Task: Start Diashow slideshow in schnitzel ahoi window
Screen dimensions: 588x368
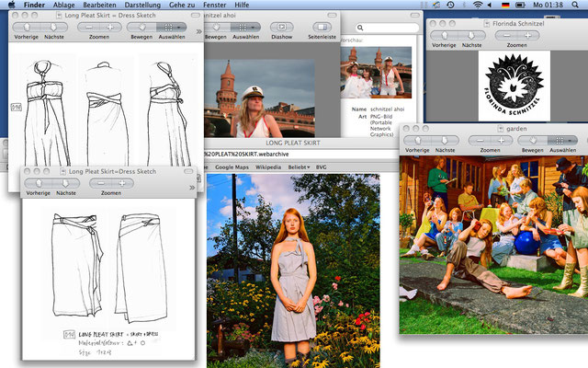Action: [x=282, y=28]
